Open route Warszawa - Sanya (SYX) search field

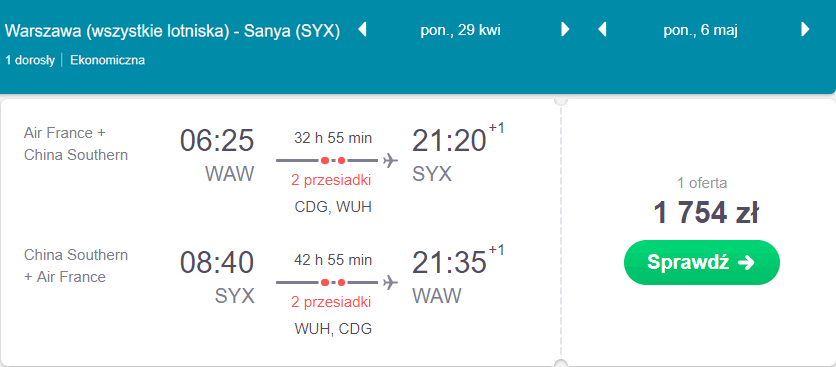173,31
